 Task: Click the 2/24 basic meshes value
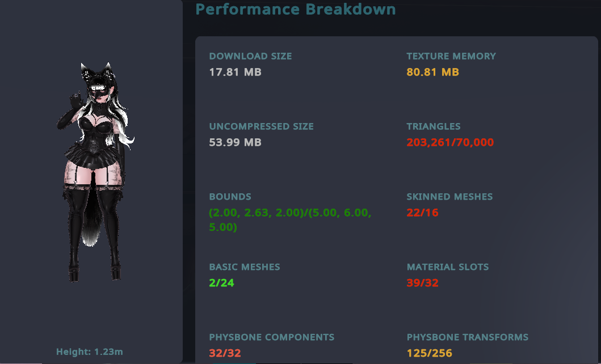221,283
